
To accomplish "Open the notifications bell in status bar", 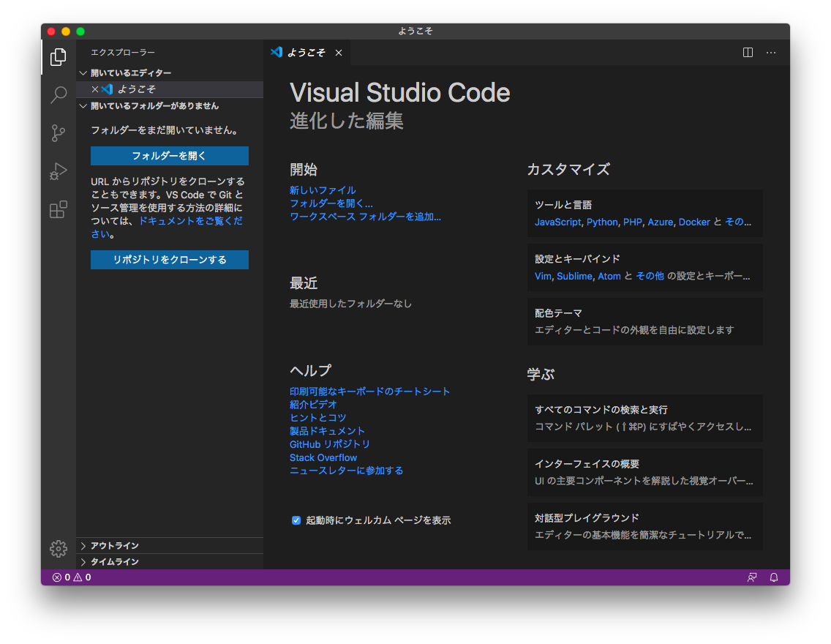I will (x=774, y=577).
